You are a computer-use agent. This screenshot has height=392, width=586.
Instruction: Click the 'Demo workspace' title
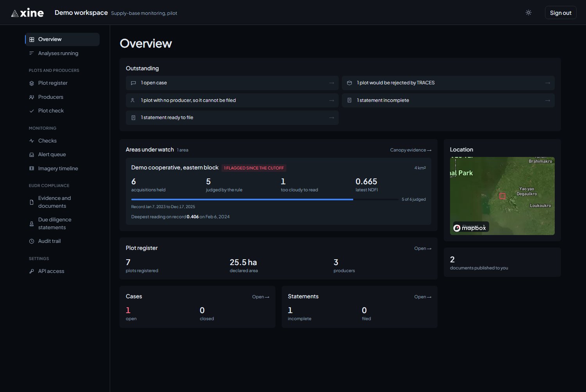(81, 12)
